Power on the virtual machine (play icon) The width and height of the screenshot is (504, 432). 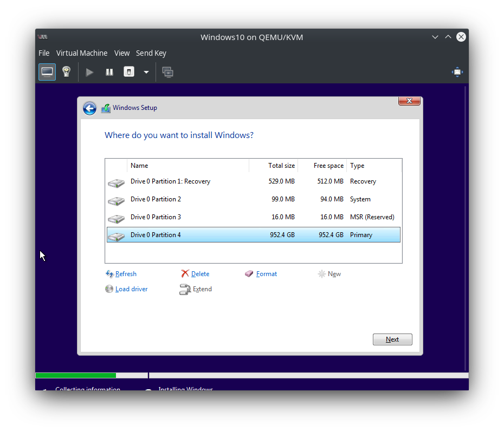click(x=89, y=72)
